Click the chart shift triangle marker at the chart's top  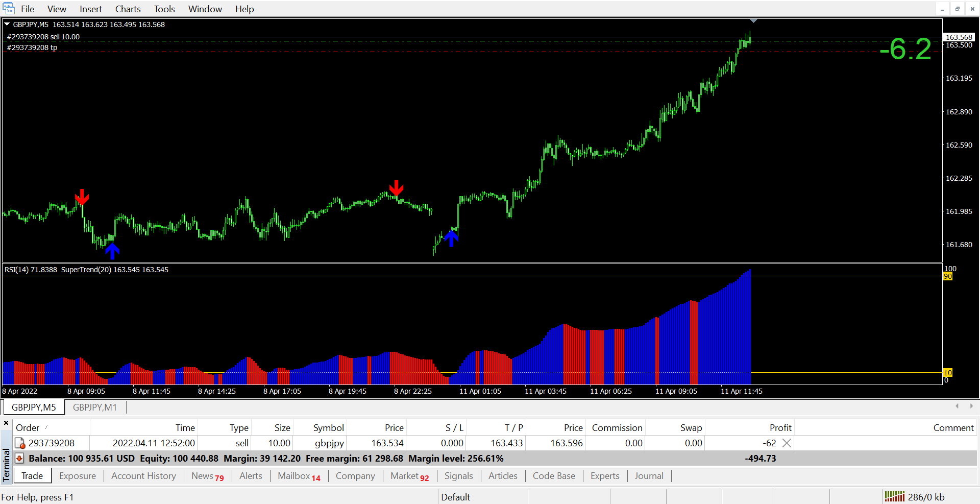coord(753,21)
